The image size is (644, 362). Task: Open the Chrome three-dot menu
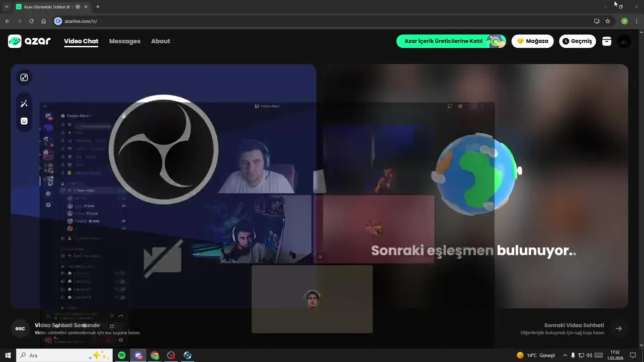click(636, 21)
